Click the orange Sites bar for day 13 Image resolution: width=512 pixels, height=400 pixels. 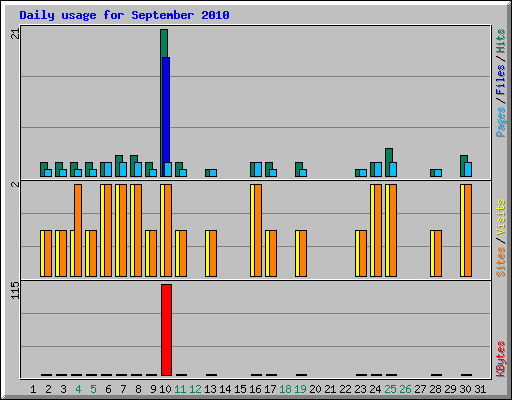[x=213, y=253]
